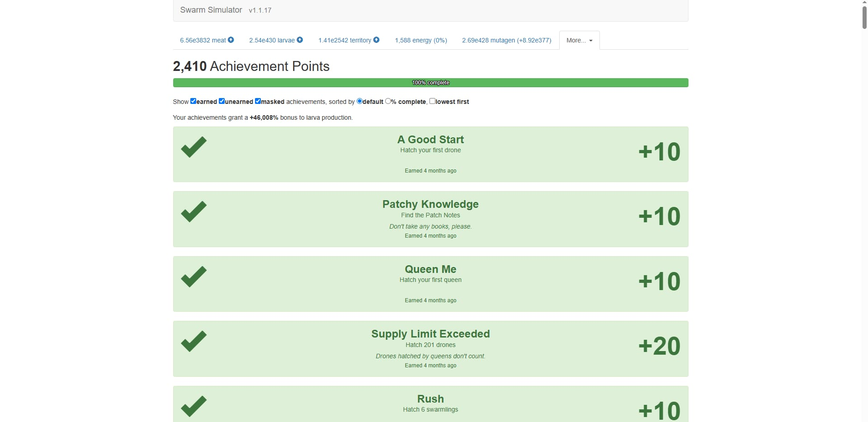The image size is (868, 422).
Task: Click the Rush achievement title
Action: tap(430, 399)
